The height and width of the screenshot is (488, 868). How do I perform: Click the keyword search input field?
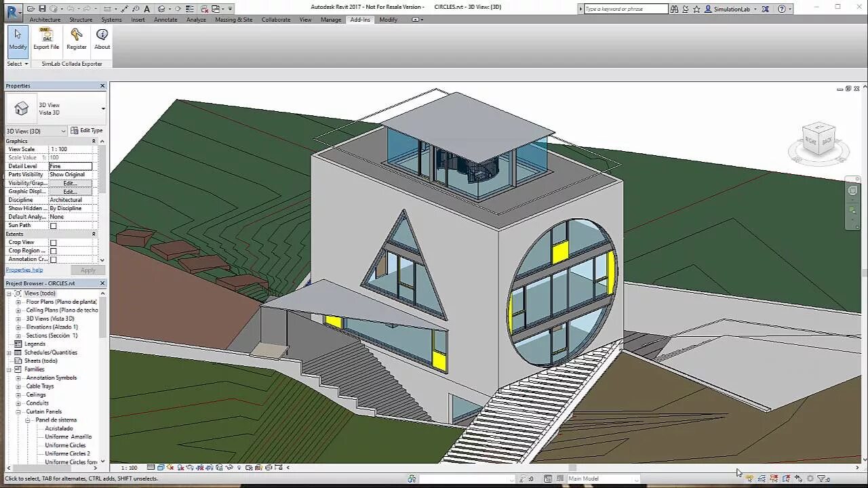pyautogui.click(x=626, y=9)
